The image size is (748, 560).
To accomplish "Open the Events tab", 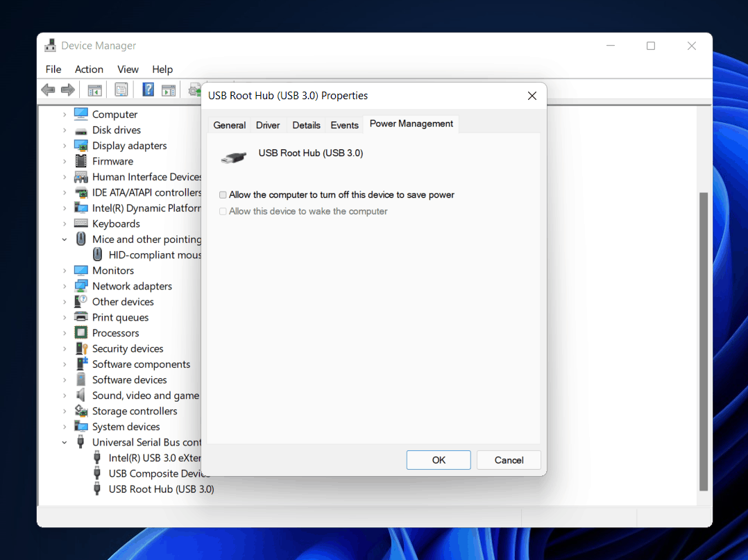I will [x=344, y=125].
